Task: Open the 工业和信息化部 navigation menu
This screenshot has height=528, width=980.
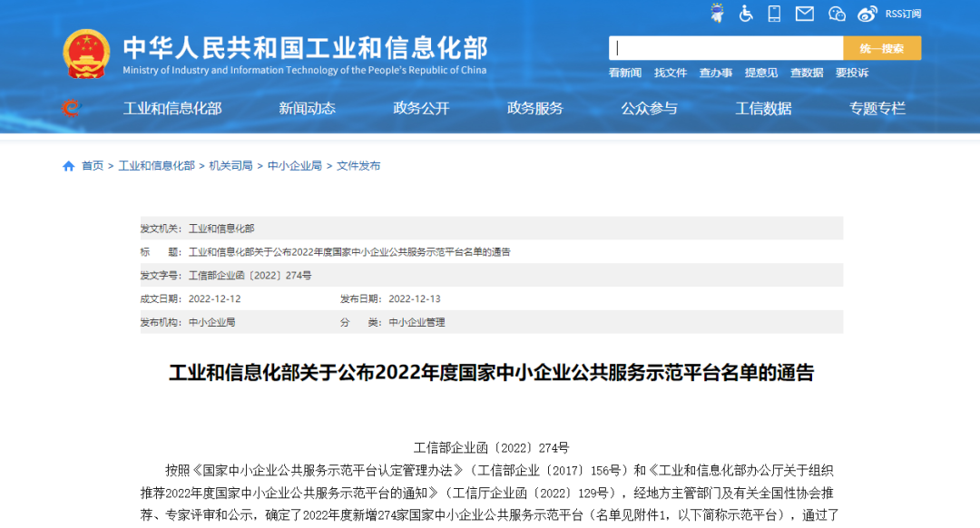Action: click(x=172, y=108)
